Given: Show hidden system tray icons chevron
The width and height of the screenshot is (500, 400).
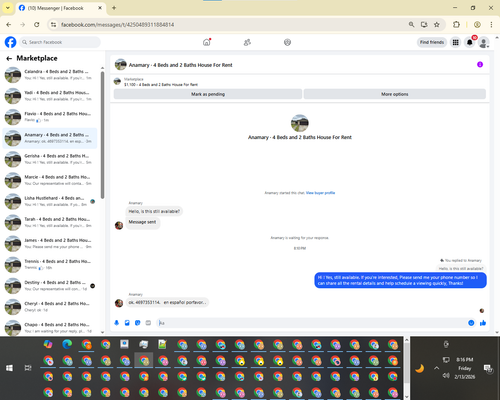Looking at the screenshot, I should (x=437, y=368).
